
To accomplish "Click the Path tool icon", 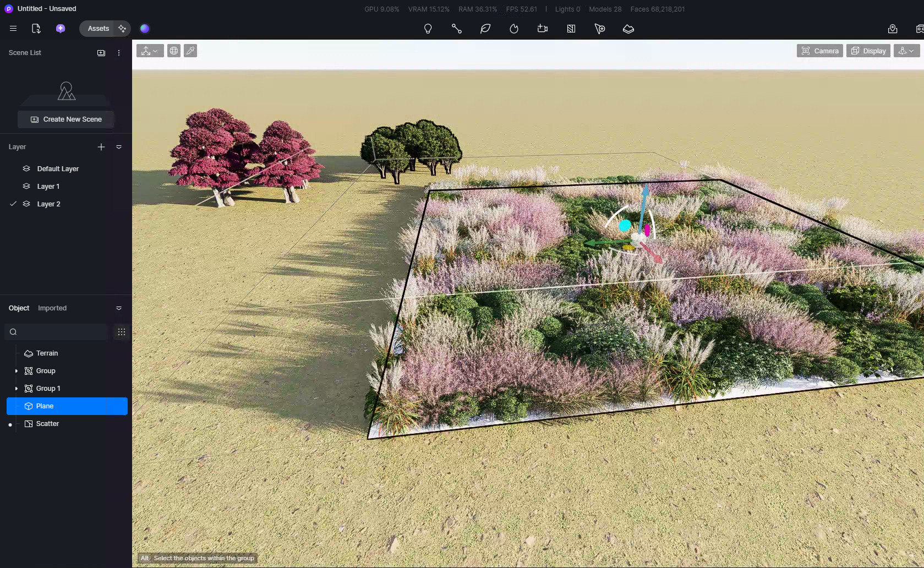I will pos(456,29).
